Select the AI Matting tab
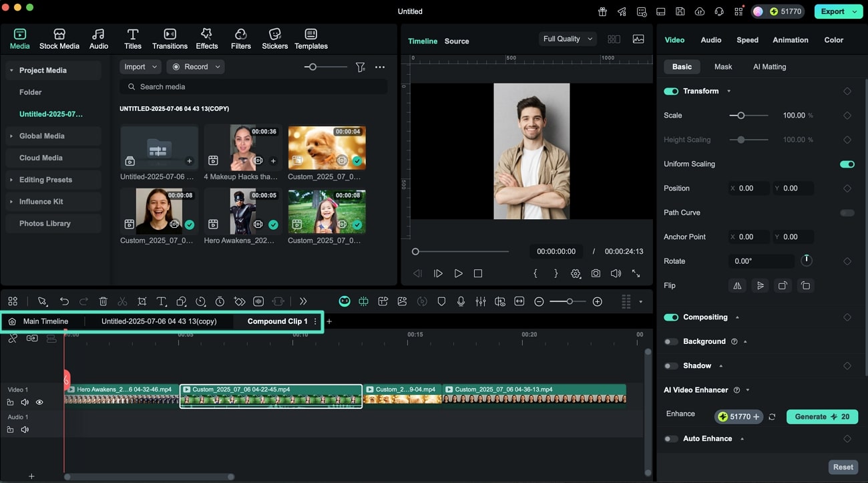This screenshot has width=868, height=483. pos(769,67)
